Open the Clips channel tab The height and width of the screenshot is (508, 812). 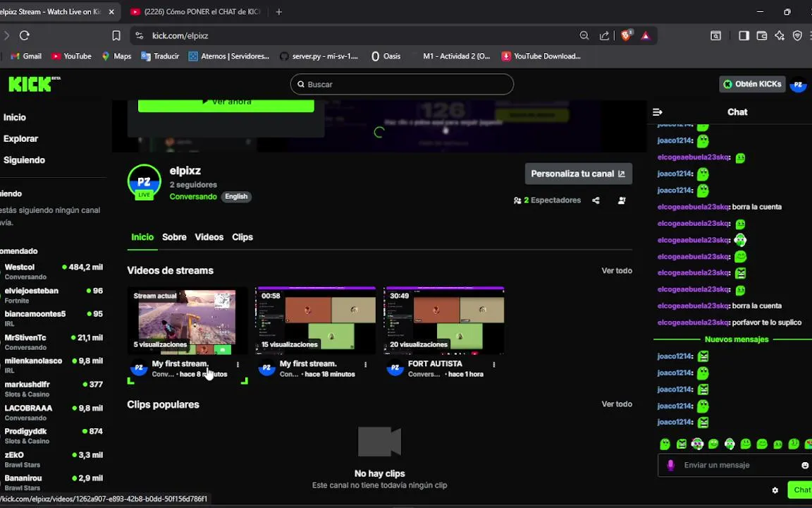pyautogui.click(x=242, y=237)
